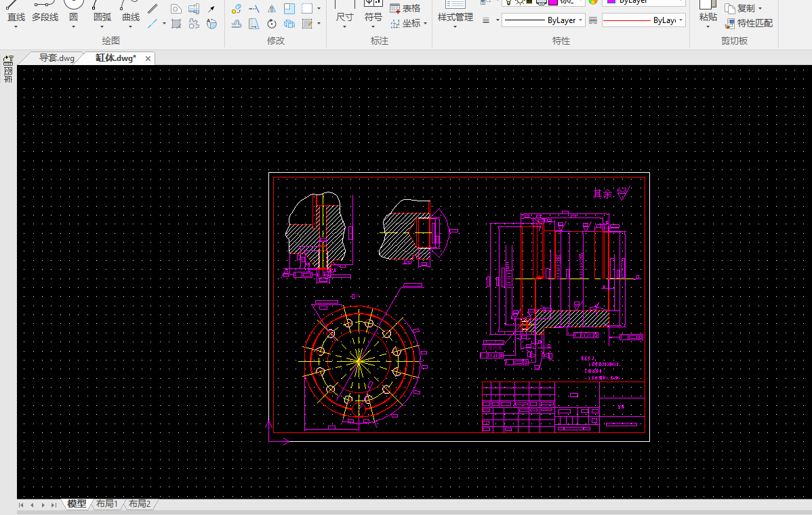The image size is (812, 515).
Task: Switch to the 布局1 layout tab
Action: [x=106, y=504]
